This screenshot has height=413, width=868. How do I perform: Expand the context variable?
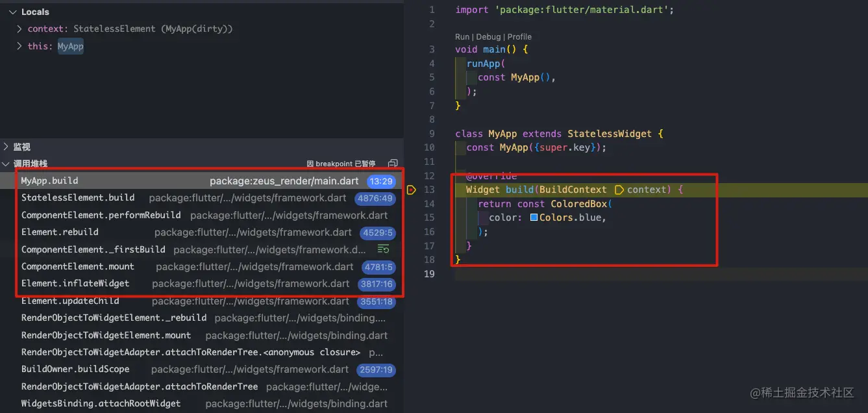pyautogui.click(x=19, y=29)
